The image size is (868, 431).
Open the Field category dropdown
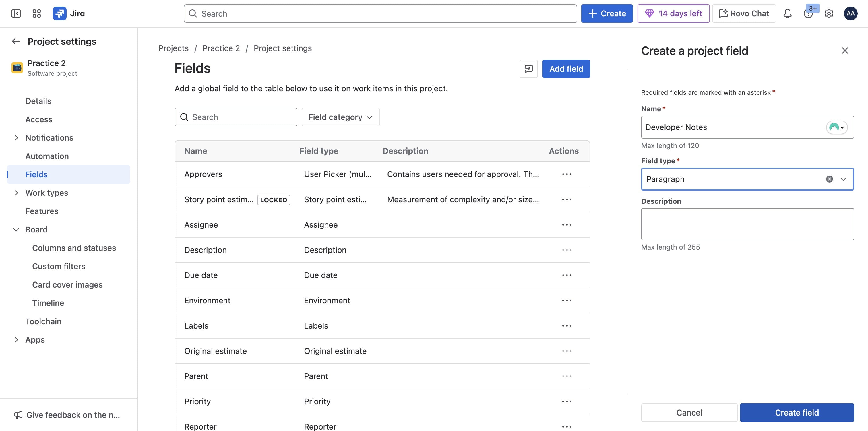(340, 117)
